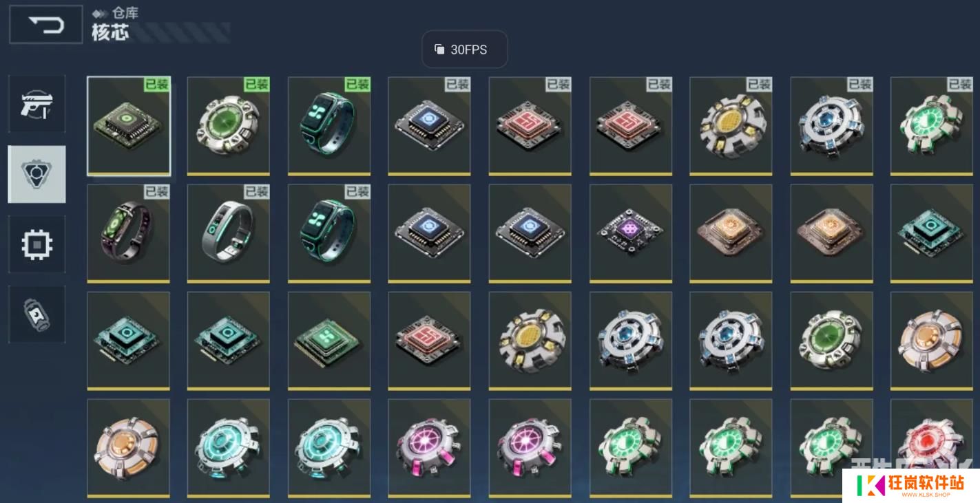980x503 pixels.
Task: Select the first orange round core in bottom row
Action: point(128,448)
